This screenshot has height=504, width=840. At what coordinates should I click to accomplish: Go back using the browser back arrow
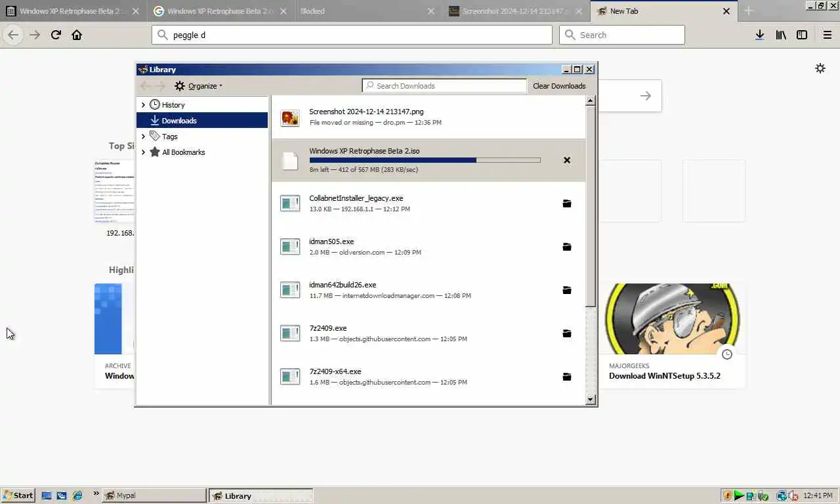click(13, 35)
